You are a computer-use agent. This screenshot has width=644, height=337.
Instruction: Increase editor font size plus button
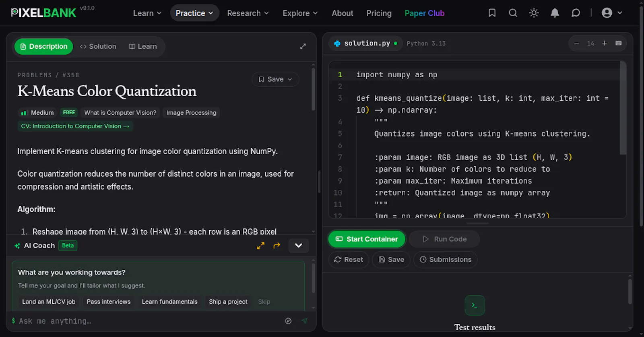(x=604, y=43)
